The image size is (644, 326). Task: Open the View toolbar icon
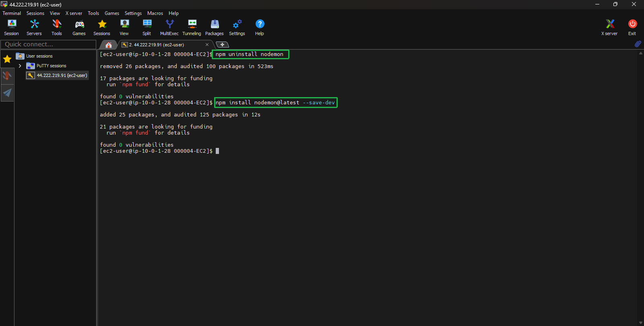[124, 27]
